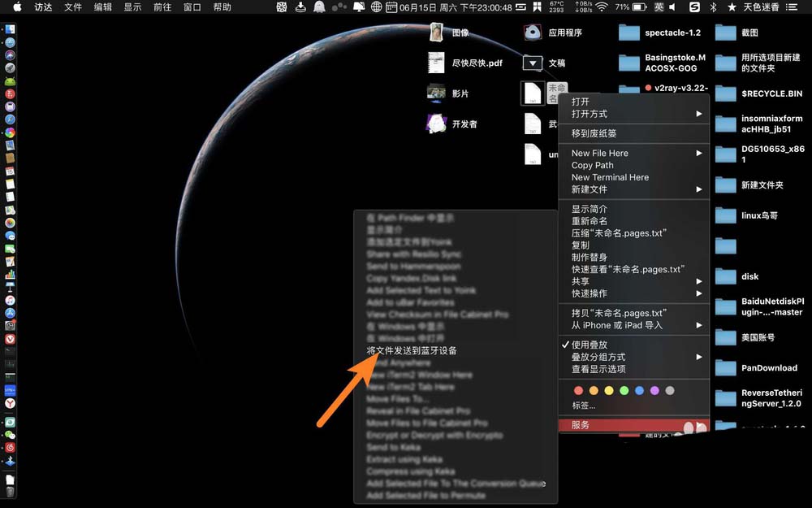Image resolution: width=812 pixels, height=508 pixels.
Task: Select the 尽快尽快.pdf file icon
Action: tap(436, 63)
